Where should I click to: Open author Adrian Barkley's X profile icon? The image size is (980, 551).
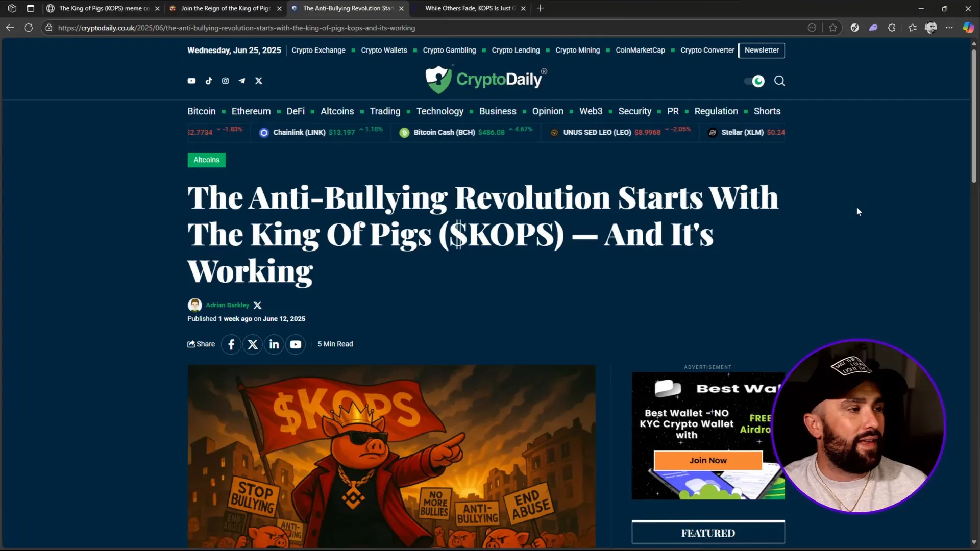(258, 305)
